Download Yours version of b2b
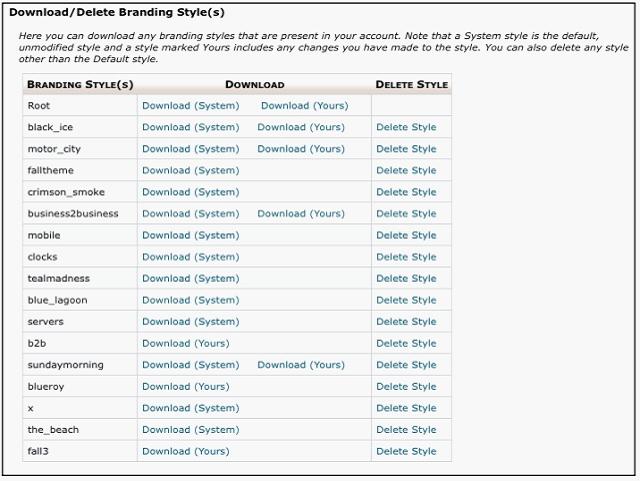This screenshot has height=481, width=640. pyautogui.click(x=185, y=343)
